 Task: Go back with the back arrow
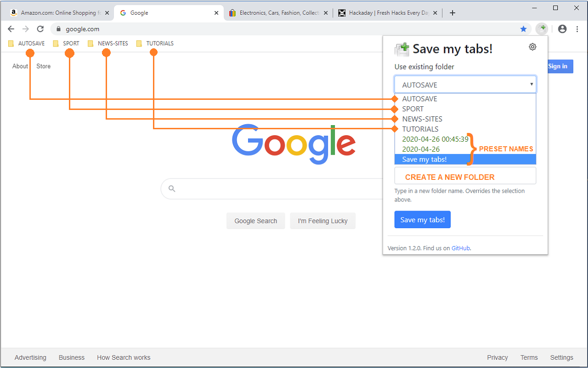(11, 29)
